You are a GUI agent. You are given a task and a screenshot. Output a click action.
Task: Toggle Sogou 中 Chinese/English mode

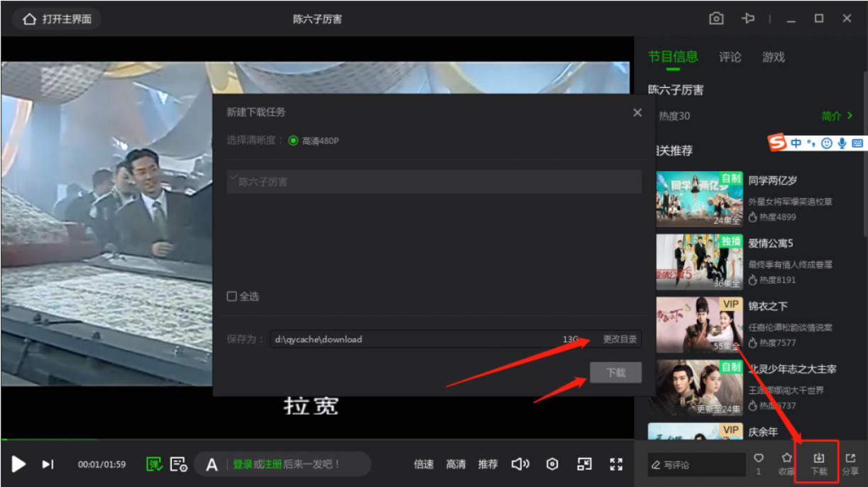click(796, 143)
